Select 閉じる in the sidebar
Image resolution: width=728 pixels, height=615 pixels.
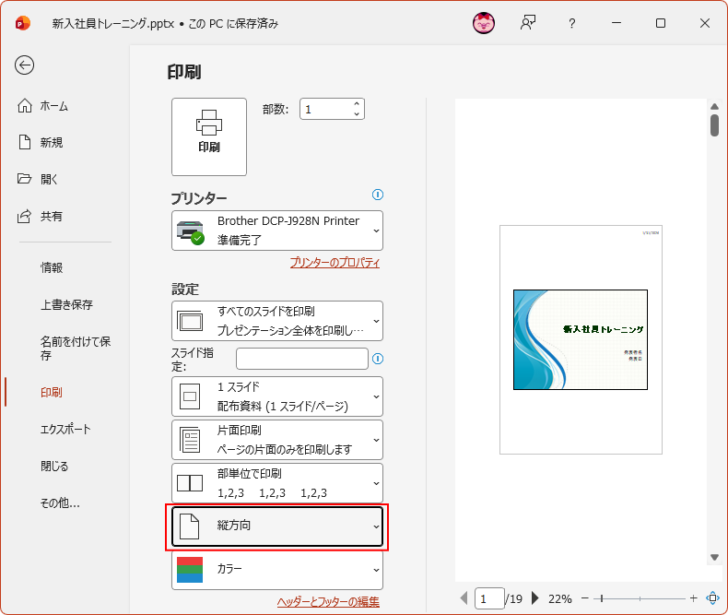coord(54,466)
